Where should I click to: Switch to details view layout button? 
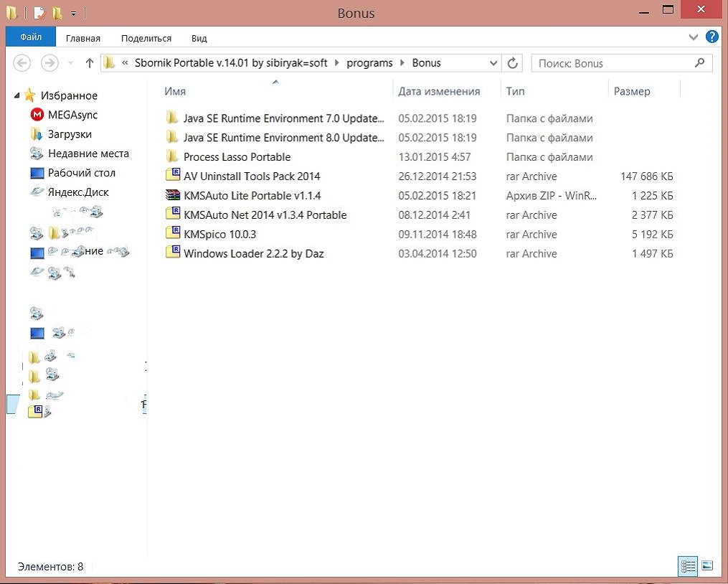point(688,566)
